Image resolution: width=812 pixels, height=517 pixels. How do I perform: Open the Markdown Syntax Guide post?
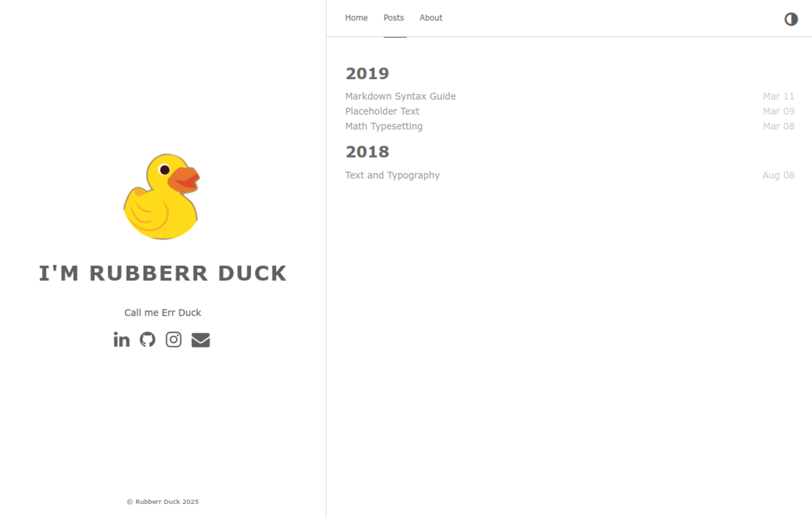click(x=400, y=96)
